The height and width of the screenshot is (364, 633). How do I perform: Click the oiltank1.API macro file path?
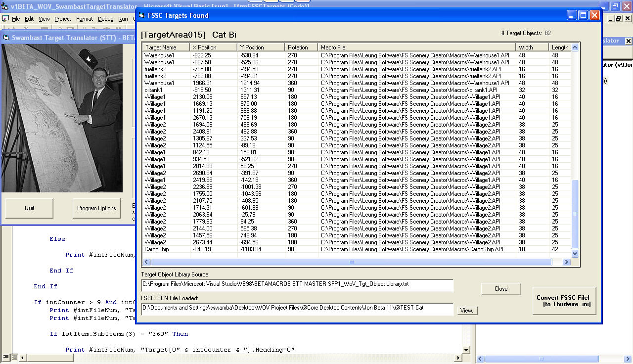click(x=409, y=90)
